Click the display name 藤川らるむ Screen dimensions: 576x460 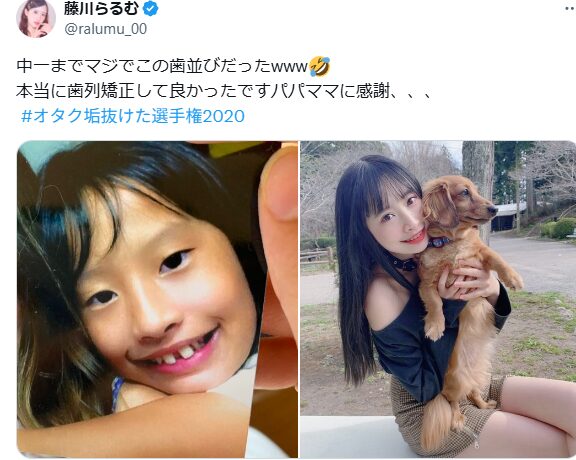pos(101,8)
